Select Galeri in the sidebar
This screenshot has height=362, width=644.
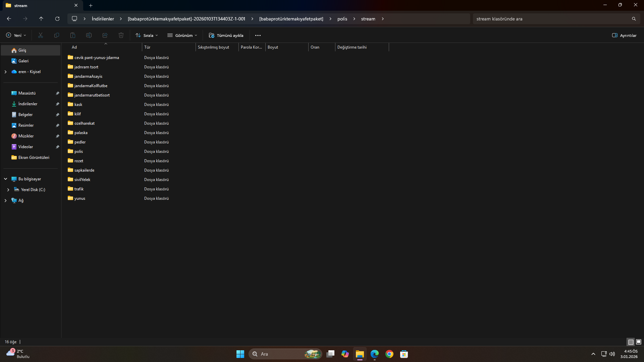31,61
